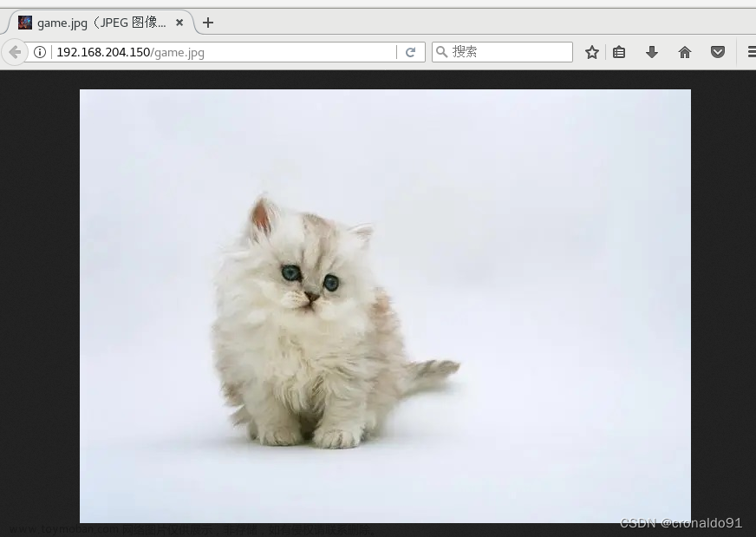This screenshot has width=756, height=537.
Task: Bookmark this page with star icon
Action: (591, 52)
